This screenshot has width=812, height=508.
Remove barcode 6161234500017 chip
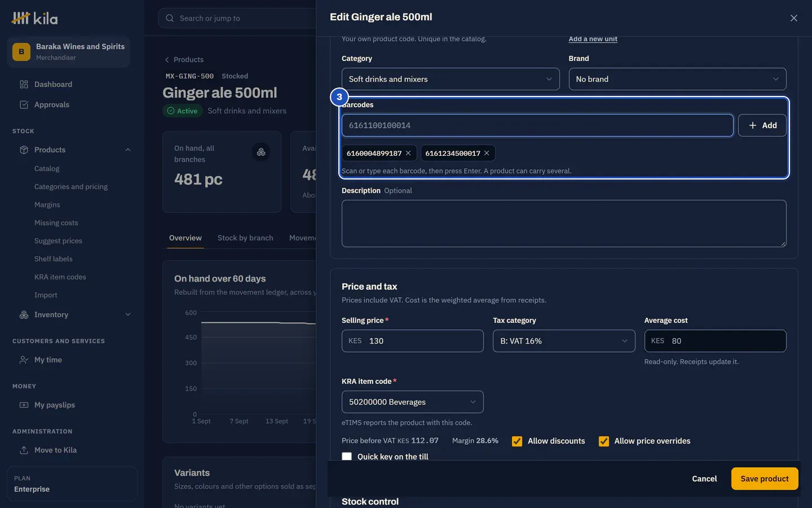click(x=487, y=153)
